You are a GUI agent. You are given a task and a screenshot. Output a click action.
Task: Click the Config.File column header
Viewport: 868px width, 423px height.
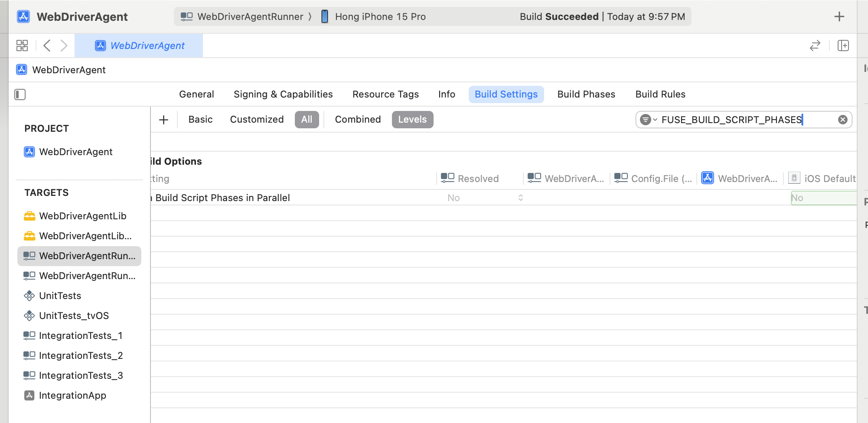coord(653,179)
